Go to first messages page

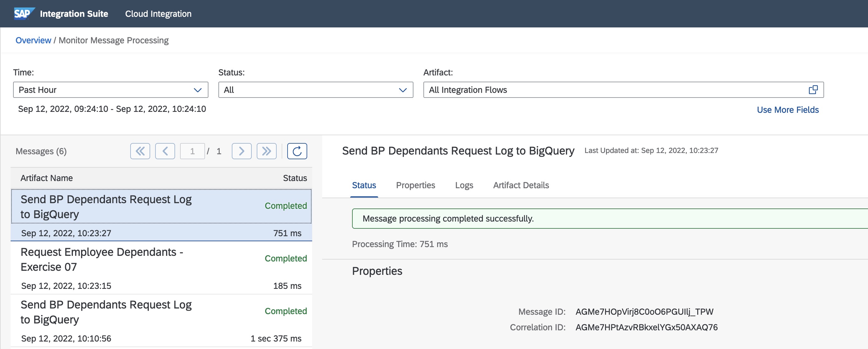point(140,151)
